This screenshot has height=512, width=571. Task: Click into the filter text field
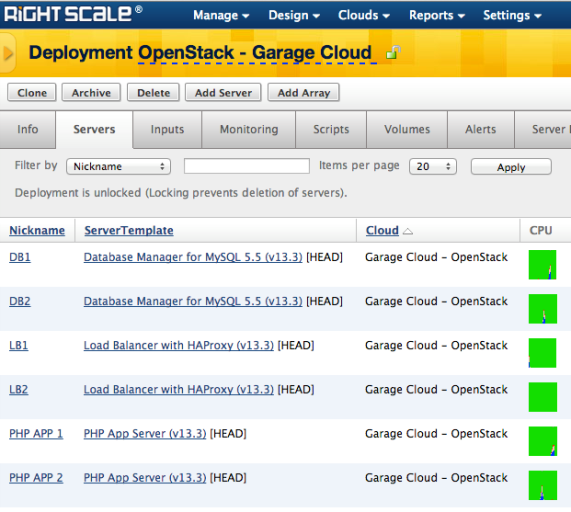(x=247, y=166)
